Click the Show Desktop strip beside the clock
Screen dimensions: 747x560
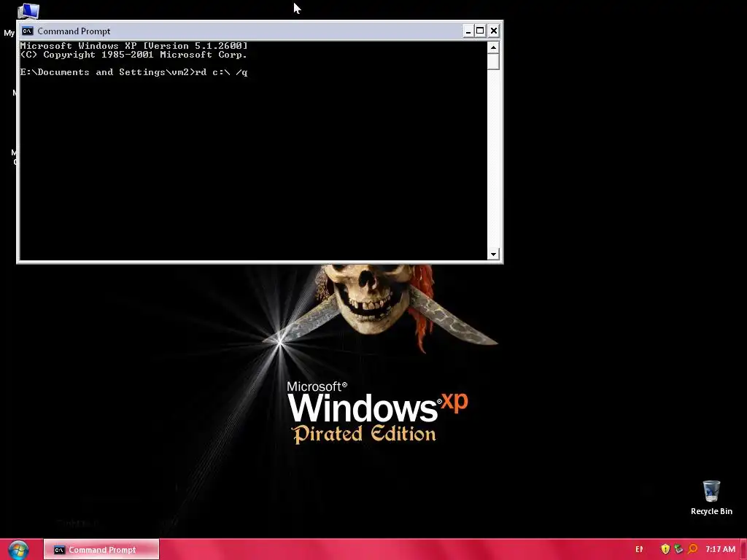(743, 550)
